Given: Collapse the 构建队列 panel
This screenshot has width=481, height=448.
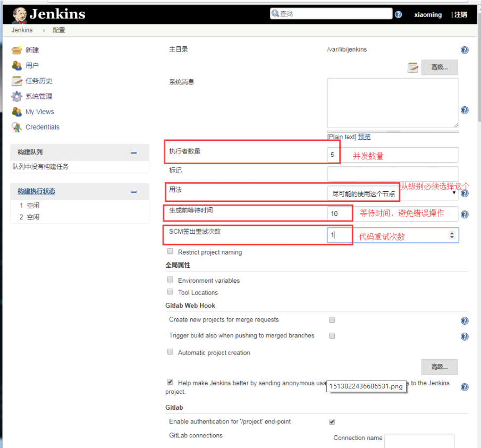Looking at the screenshot, I should (x=133, y=153).
